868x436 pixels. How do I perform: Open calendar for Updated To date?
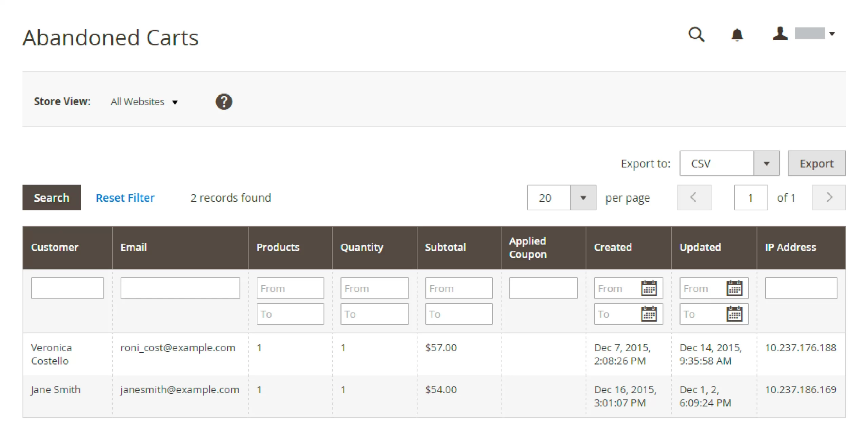[734, 314]
